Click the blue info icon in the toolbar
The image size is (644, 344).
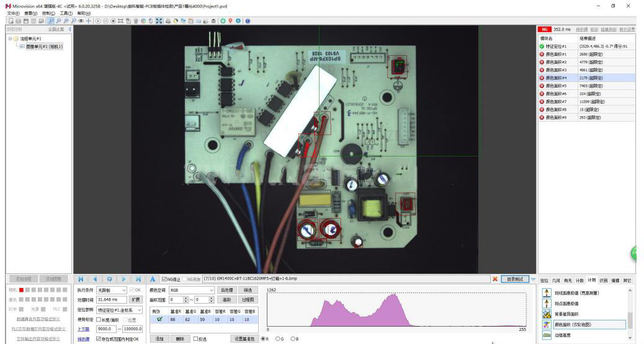click(x=248, y=21)
